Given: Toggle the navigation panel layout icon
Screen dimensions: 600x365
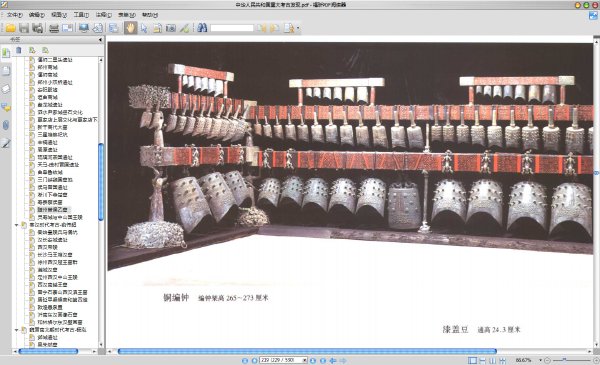Looking at the screenshot, I should click(x=114, y=28).
